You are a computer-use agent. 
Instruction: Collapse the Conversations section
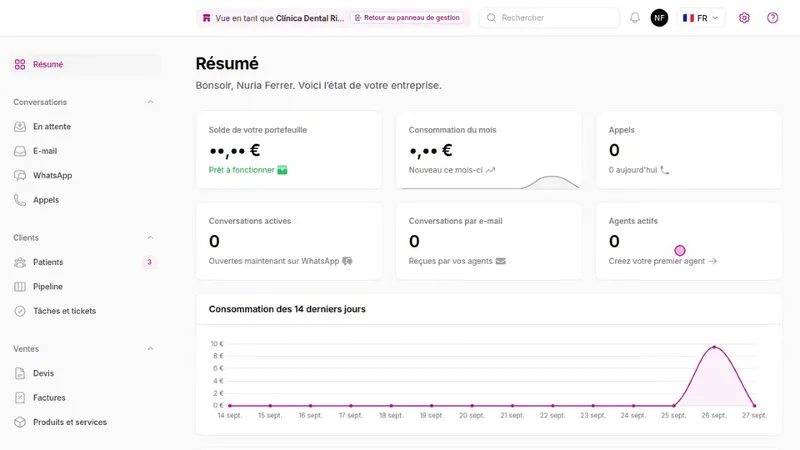coord(151,102)
